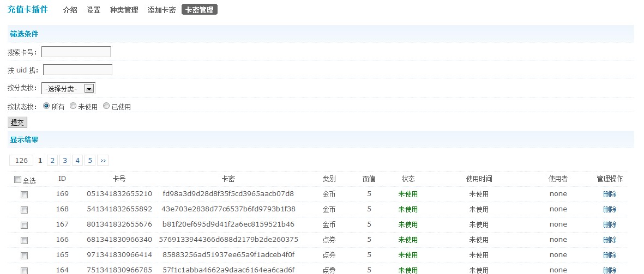Focus the 按 uid 找 text box

77,70
